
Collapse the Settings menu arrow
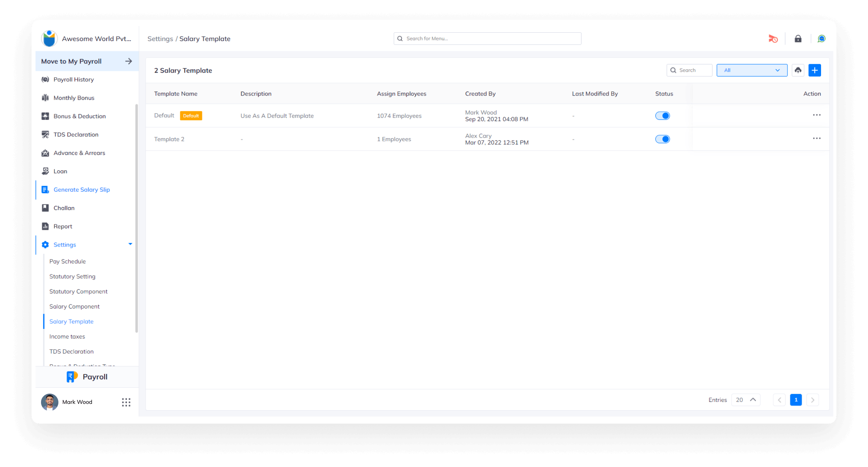pyautogui.click(x=130, y=244)
